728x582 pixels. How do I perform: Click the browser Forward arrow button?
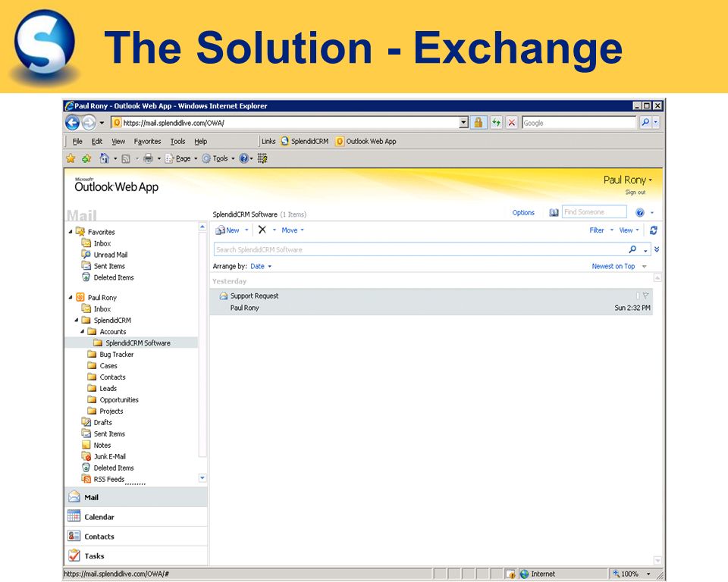[88, 123]
